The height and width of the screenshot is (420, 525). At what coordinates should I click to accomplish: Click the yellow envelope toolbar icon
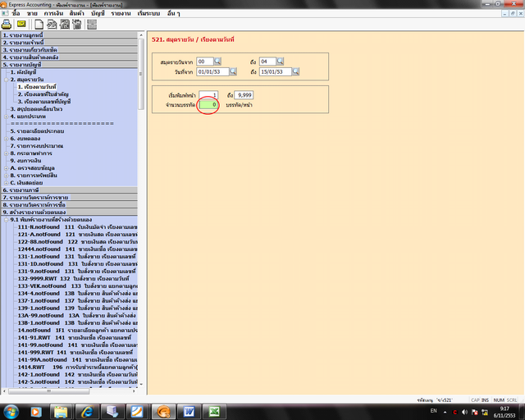click(21, 25)
